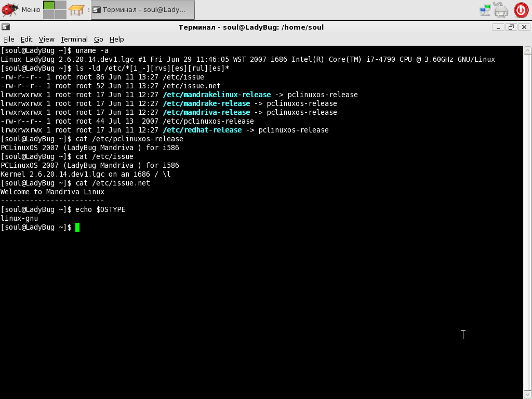Select the Терминал taskbar window button
This screenshot has height=399, width=532.
coord(143,10)
